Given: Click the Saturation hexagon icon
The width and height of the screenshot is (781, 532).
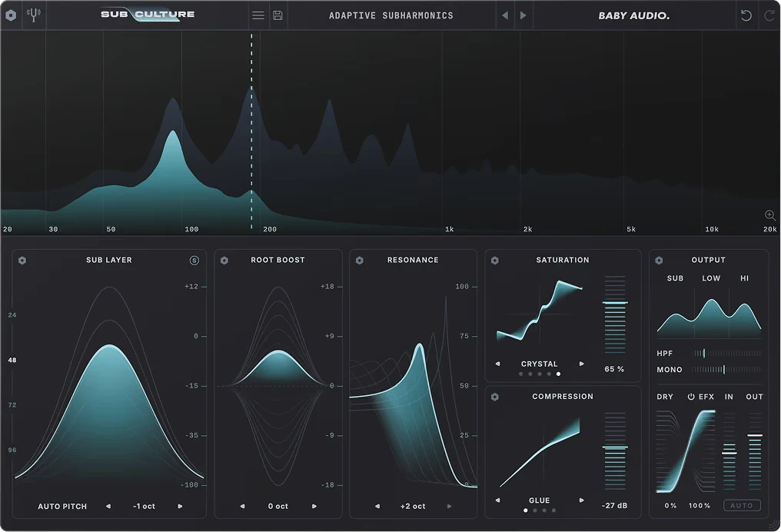Looking at the screenshot, I should click(494, 260).
